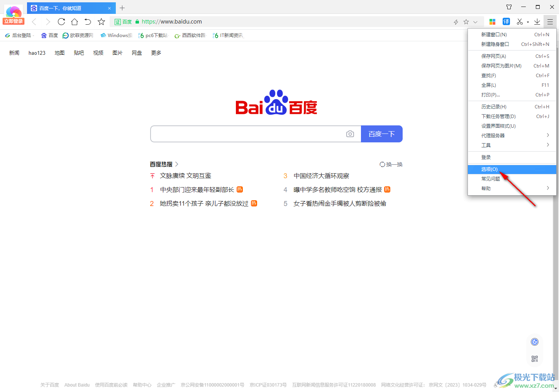Open the hao123 navigation link

(x=37, y=53)
